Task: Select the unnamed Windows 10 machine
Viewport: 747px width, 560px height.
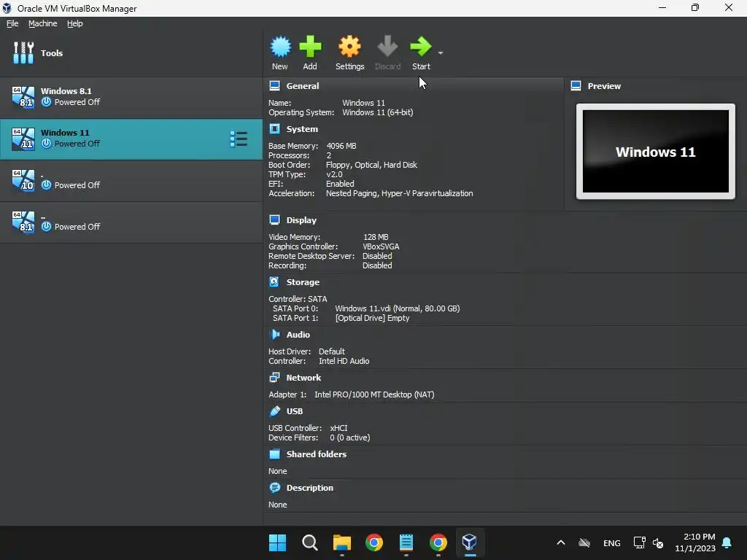Action: click(x=131, y=181)
